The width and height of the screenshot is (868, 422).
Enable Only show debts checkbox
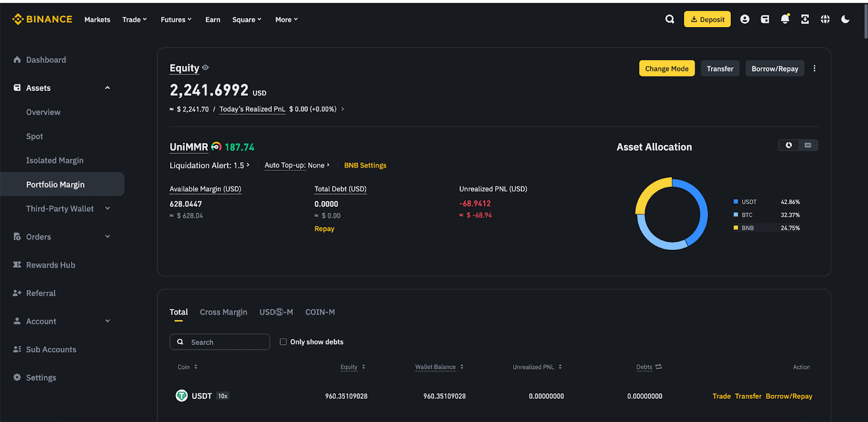(x=283, y=342)
